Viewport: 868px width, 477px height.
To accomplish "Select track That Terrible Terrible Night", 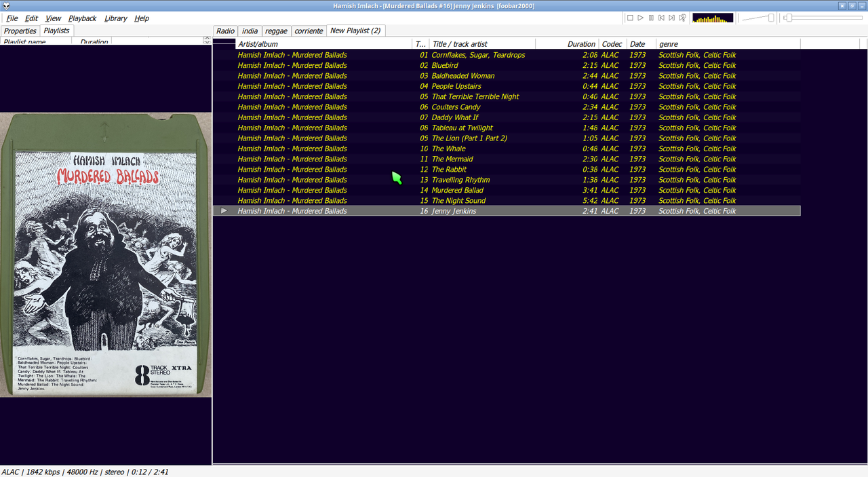I will click(507, 96).
